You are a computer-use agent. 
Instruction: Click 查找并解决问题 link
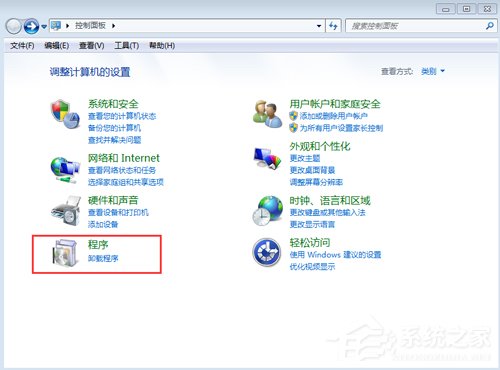pyautogui.click(x=114, y=140)
